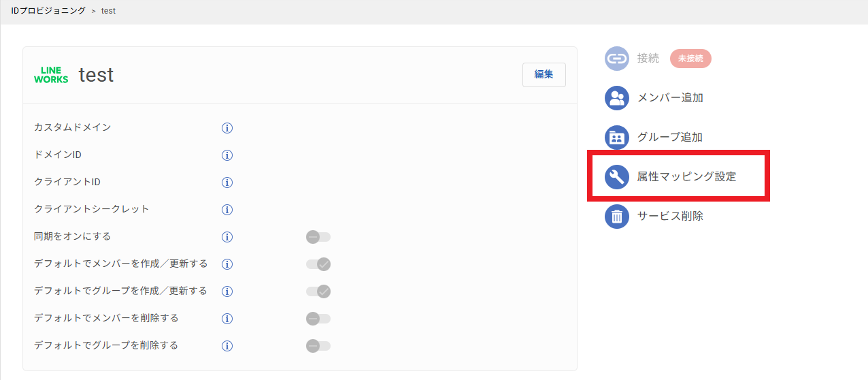Open 属性マッピング設定 wrench icon
This screenshot has width=868, height=380.
click(x=617, y=177)
